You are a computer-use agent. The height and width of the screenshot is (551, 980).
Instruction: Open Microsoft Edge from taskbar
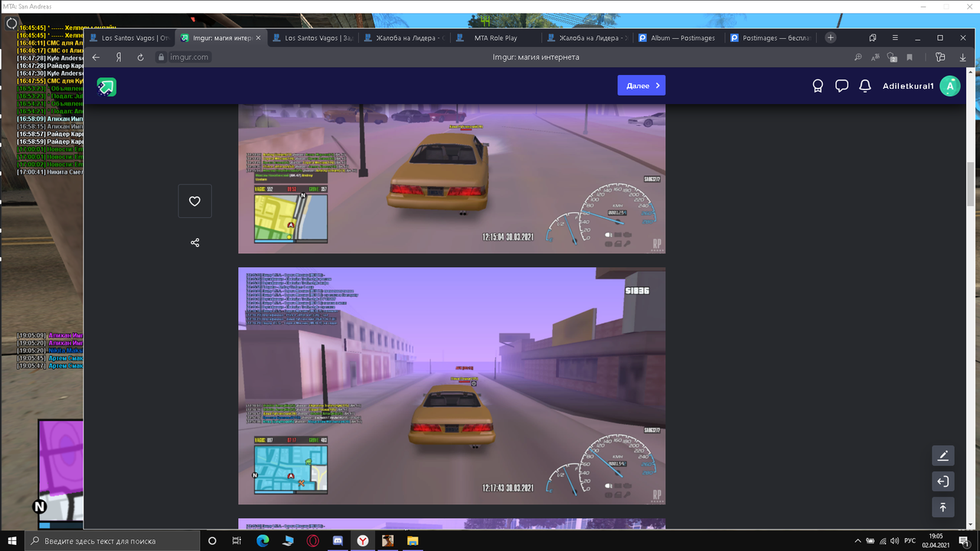(x=263, y=541)
